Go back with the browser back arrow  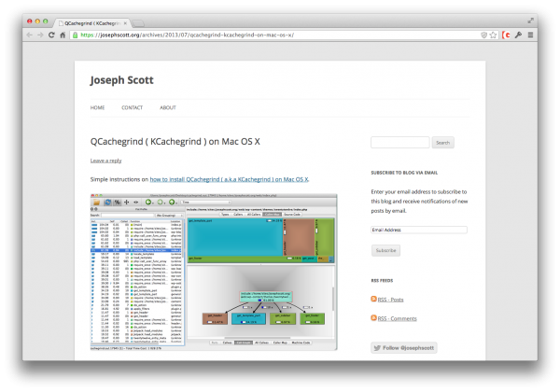(x=29, y=35)
